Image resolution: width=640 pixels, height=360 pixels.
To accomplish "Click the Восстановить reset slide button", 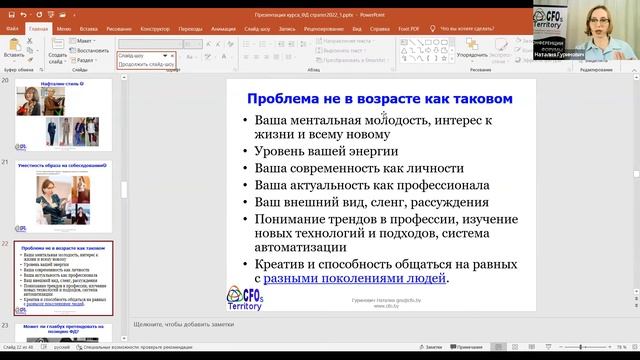I will click(89, 51).
